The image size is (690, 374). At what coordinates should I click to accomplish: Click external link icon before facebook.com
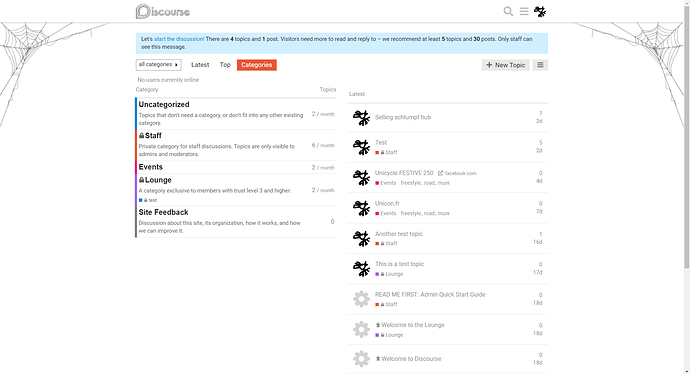440,173
